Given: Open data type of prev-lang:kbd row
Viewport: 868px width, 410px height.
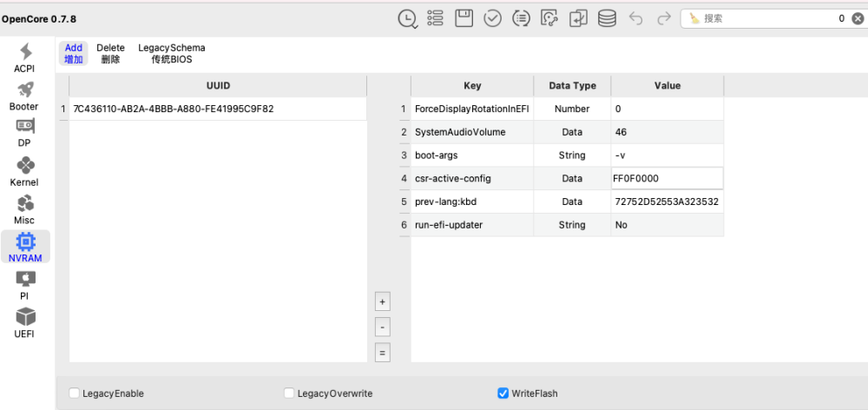Looking at the screenshot, I should (572, 202).
